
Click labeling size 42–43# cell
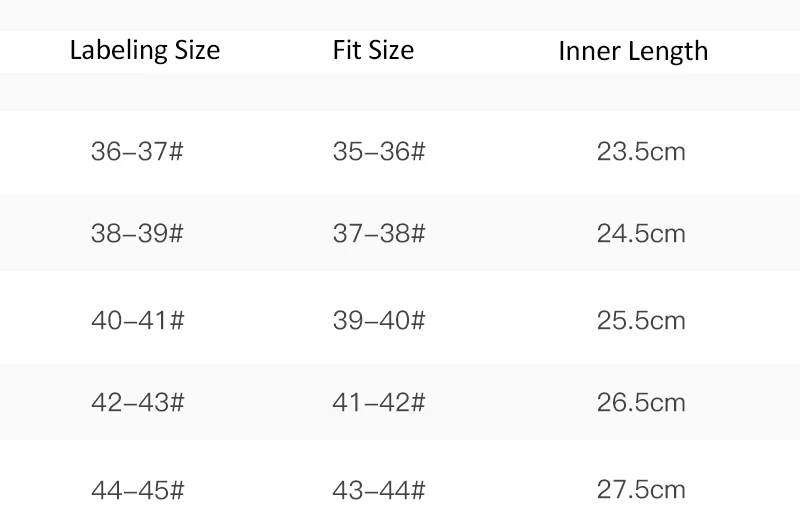tap(138, 403)
